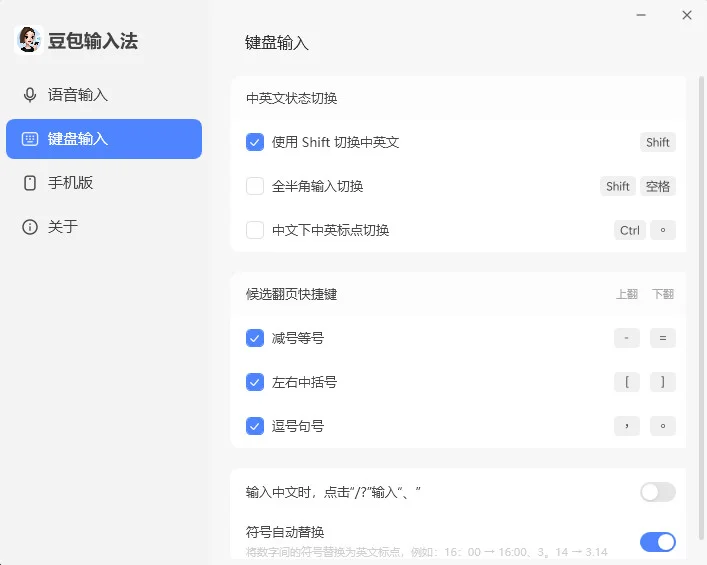Image resolution: width=707 pixels, height=565 pixels.
Task: Uncheck 使用 Shift 切换中英文 checkbox
Action: (x=255, y=142)
